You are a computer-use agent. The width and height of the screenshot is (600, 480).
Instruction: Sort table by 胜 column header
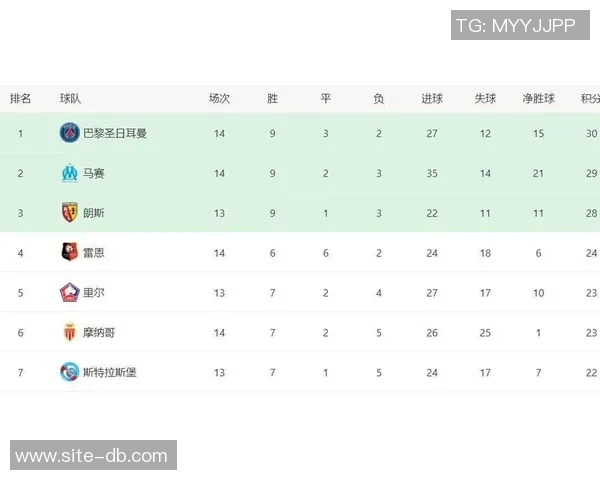click(x=272, y=99)
